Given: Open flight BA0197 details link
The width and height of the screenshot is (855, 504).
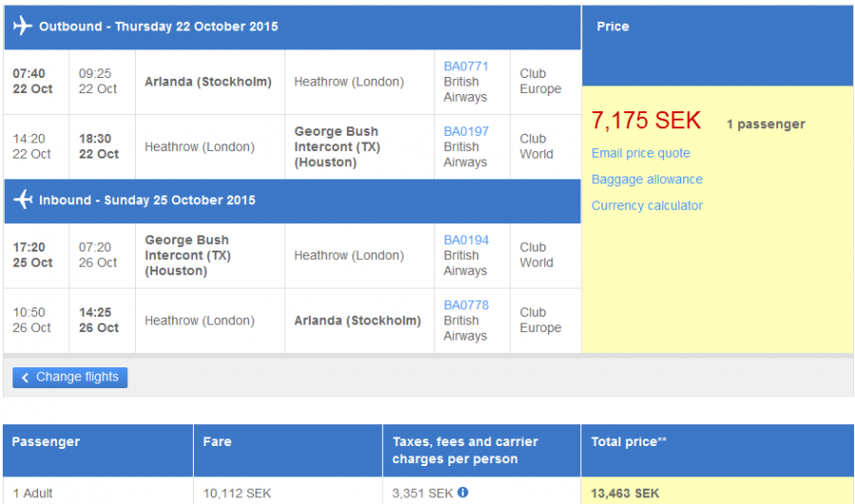Looking at the screenshot, I should pos(465,131).
